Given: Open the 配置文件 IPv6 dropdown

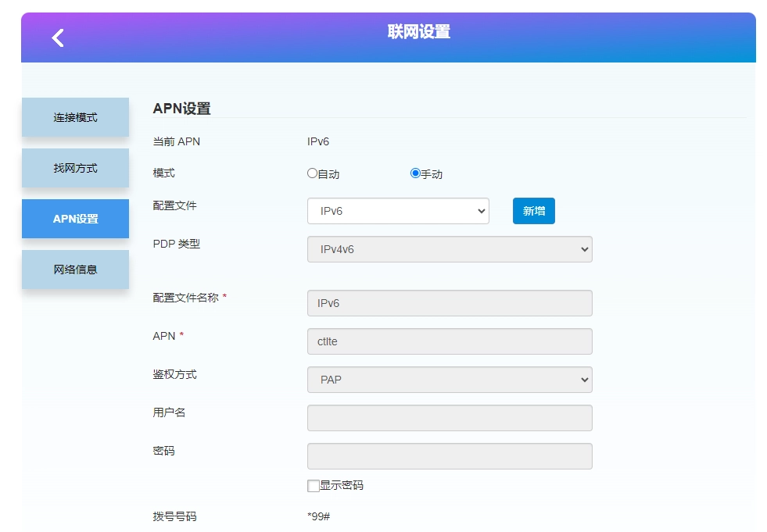Looking at the screenshot, I should click(x=399, y=210).
